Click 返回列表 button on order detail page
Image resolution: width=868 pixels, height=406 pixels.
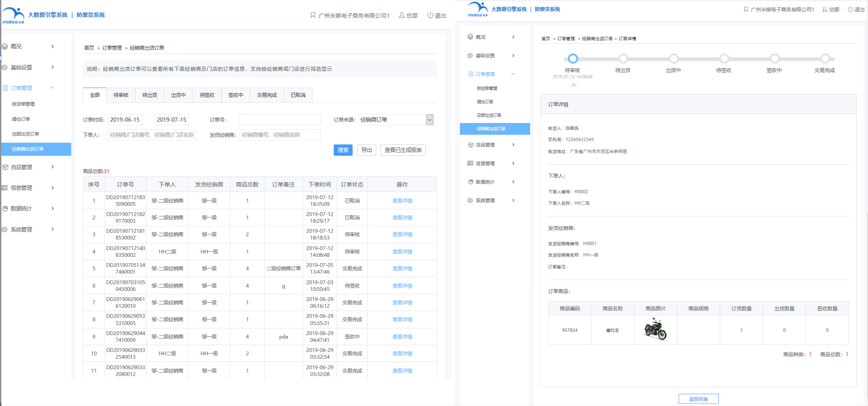(x=698, y=399)
